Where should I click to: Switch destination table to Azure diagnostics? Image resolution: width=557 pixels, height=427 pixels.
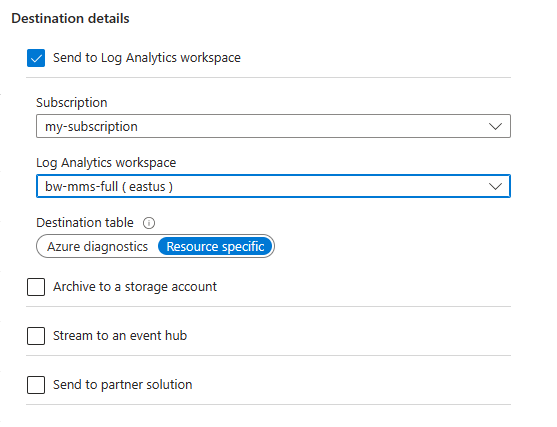pos(97,247)
